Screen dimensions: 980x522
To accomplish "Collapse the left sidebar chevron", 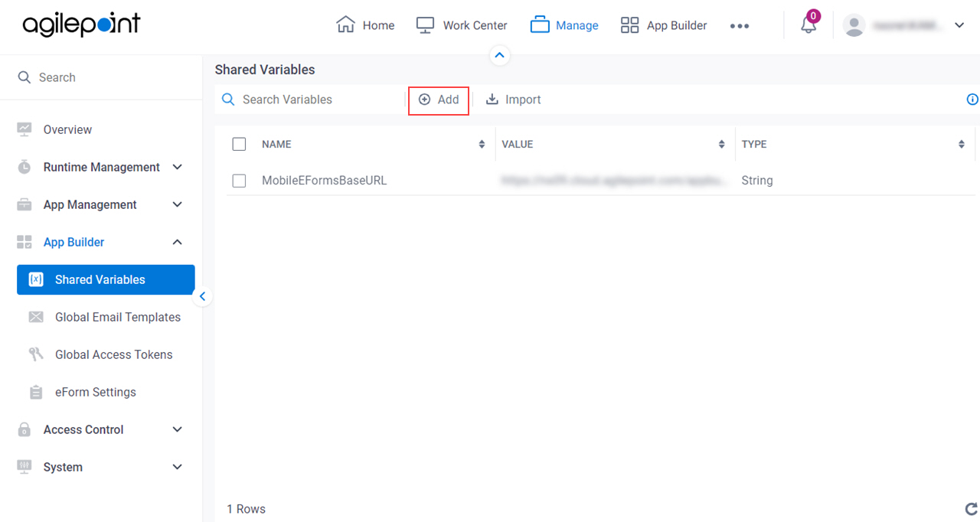I will (x=202, y=296).
